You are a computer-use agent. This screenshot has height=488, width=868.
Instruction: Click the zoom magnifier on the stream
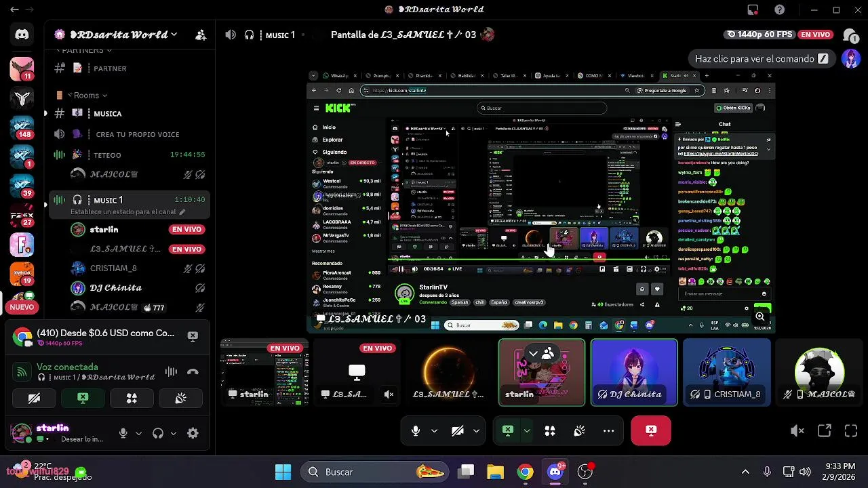[x=760, y=317]
